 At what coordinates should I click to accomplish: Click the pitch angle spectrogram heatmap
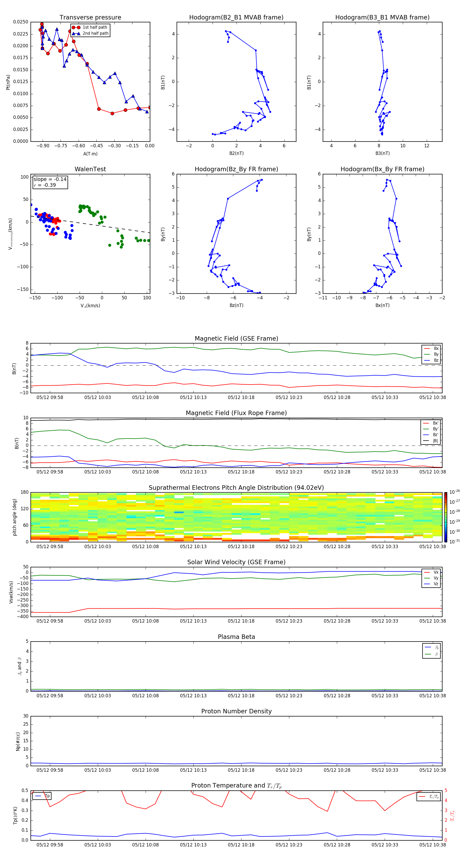tap(236, 517)
